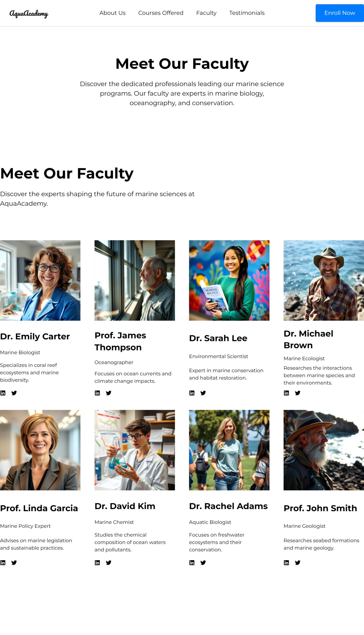This screenshot has width=364, height=635.
Task: Open Courses Offered in the navigation
Action: tap(160, 13)
